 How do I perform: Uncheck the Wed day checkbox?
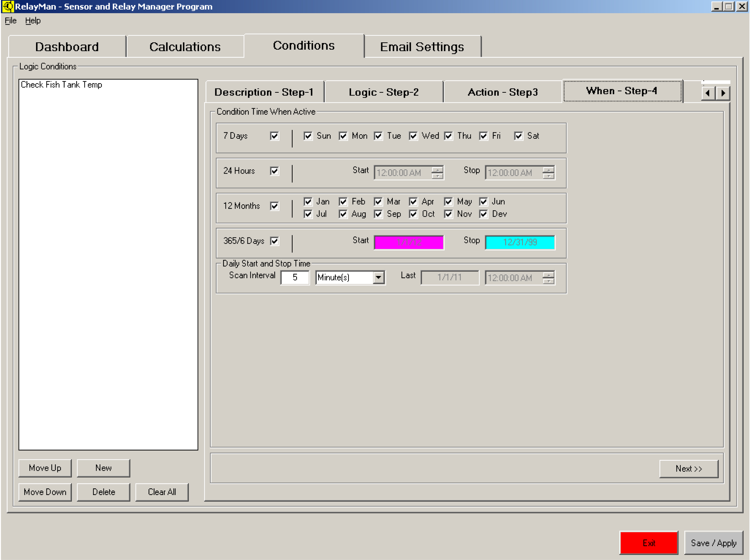point(413,136)
